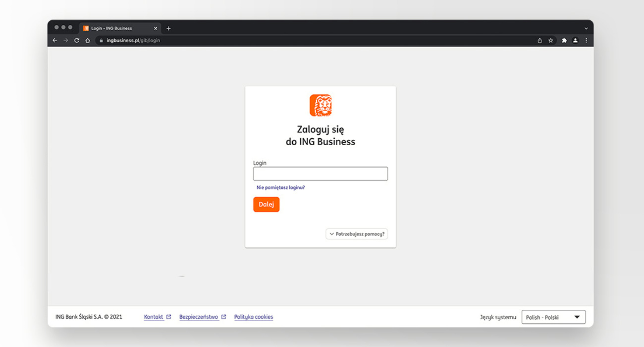
Task: Click the padlock icon in address bar
Action: tap(101, 41)
